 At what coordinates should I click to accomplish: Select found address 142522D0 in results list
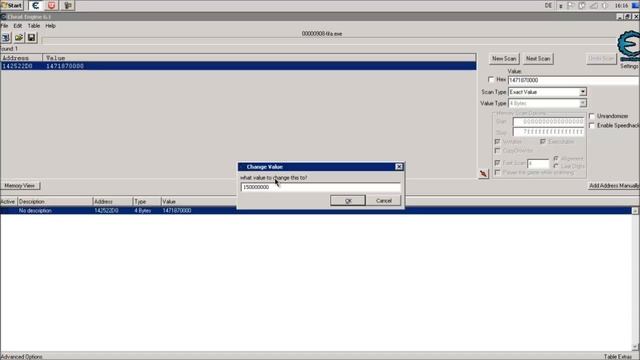click(238, 66)
